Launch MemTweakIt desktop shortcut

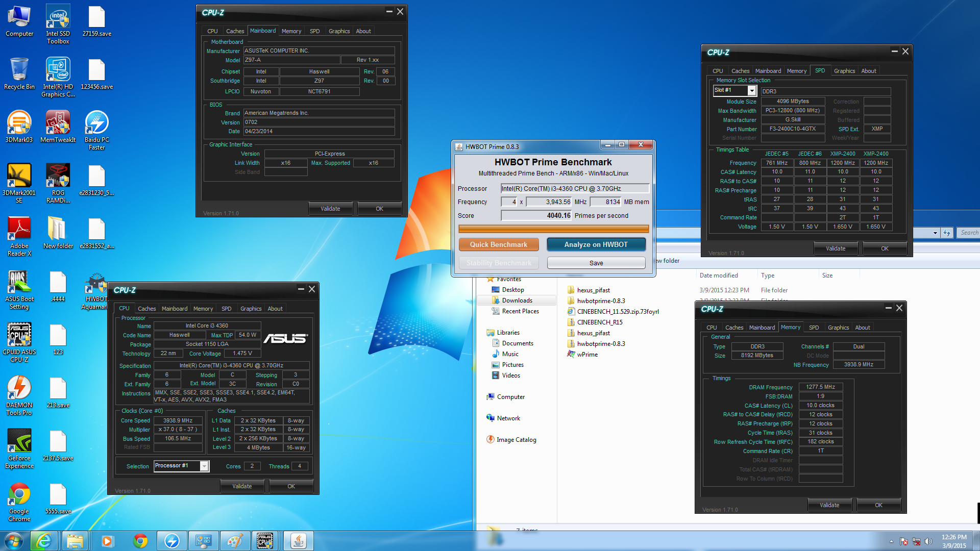click(x=58, y=127)
